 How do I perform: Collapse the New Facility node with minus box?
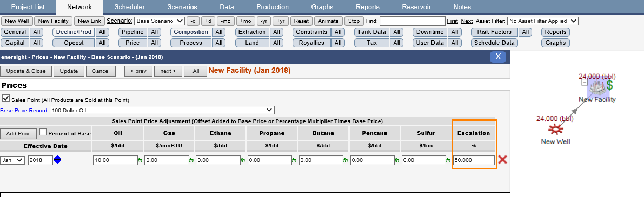tap(585, 83)
